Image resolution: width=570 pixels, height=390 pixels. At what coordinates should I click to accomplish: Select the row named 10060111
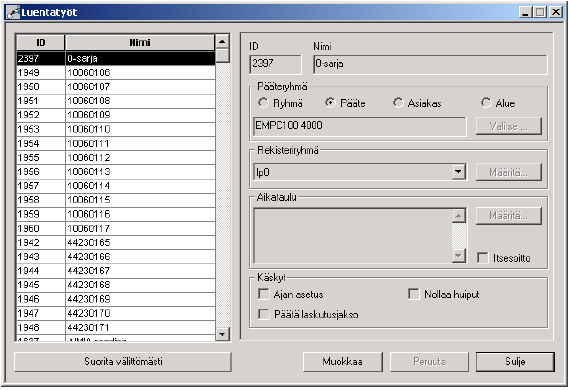tap(116, 144)
